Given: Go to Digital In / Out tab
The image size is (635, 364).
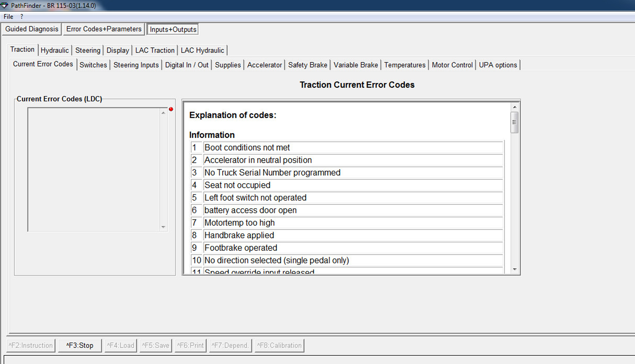Looking at the screenshot, I should pyautogui.click(x=186, y=65).
